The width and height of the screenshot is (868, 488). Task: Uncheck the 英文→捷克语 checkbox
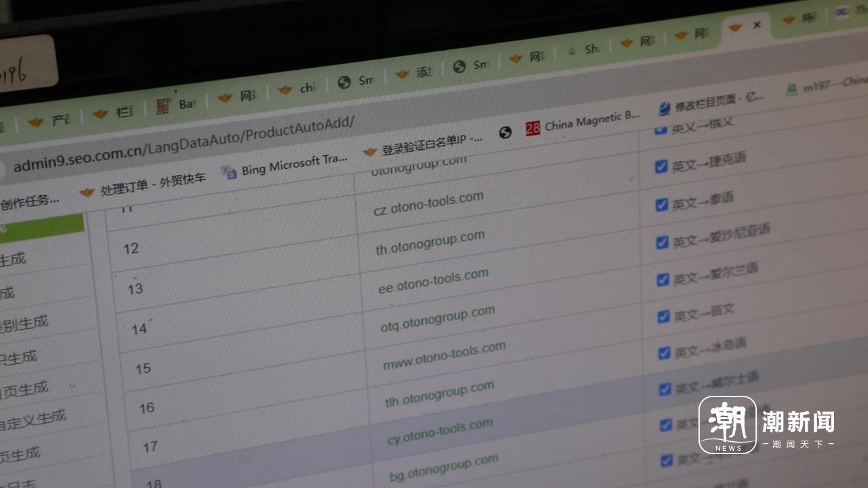[661, 167]
